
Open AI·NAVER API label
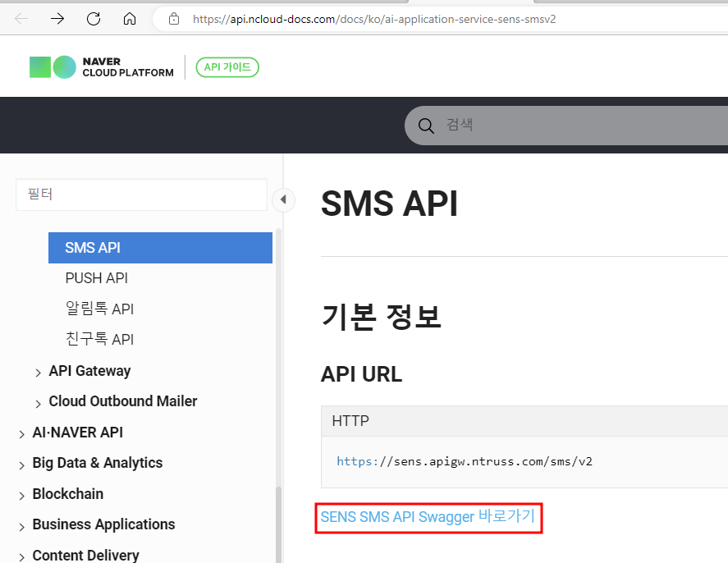click(x=77, y=433)
